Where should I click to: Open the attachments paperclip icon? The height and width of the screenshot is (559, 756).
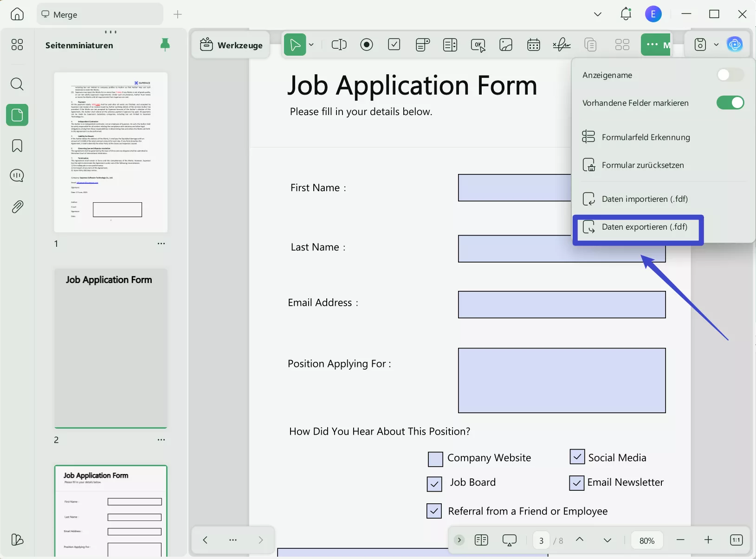[x=17, y=206]
